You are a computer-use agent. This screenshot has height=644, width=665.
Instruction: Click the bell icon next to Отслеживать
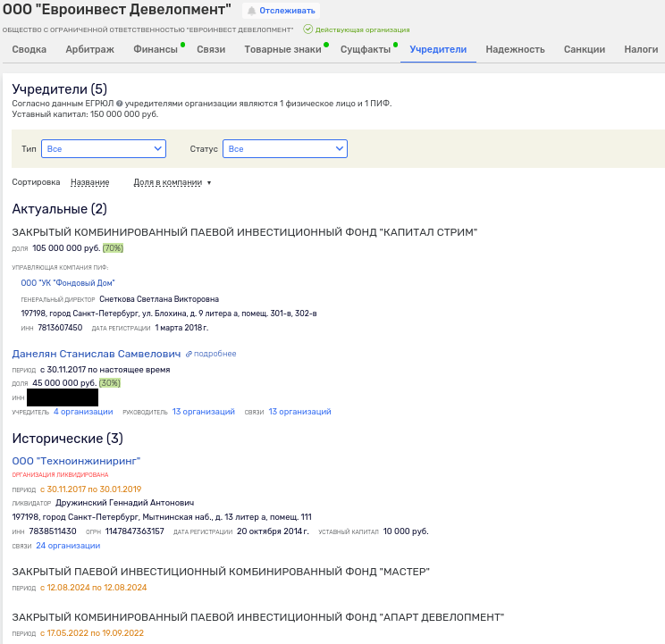(251, 11)
